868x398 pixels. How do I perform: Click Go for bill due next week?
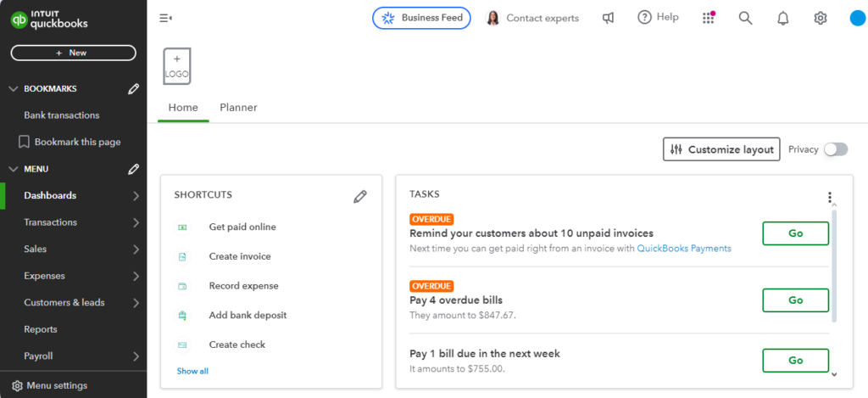click(x=795, y=361)
